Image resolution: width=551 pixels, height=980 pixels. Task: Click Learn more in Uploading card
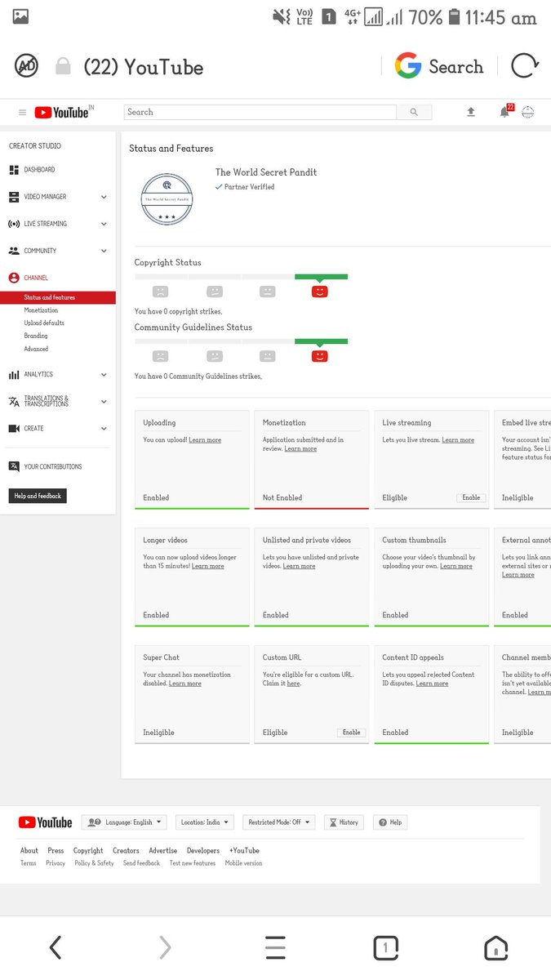[x=205, y=440]
